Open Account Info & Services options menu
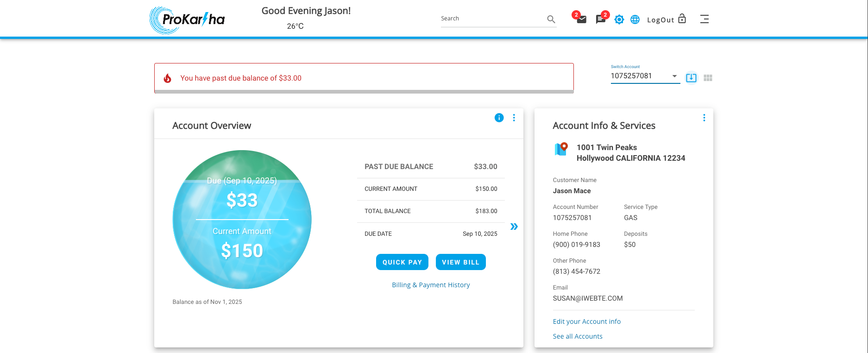This screenshot has width=868, height=353. point(704,118)
